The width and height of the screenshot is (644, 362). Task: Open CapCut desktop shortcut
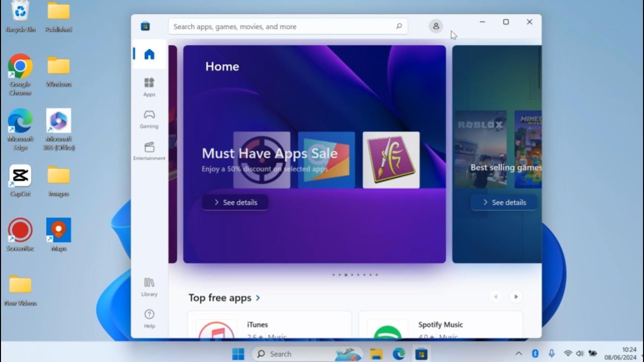coord(20,181)
